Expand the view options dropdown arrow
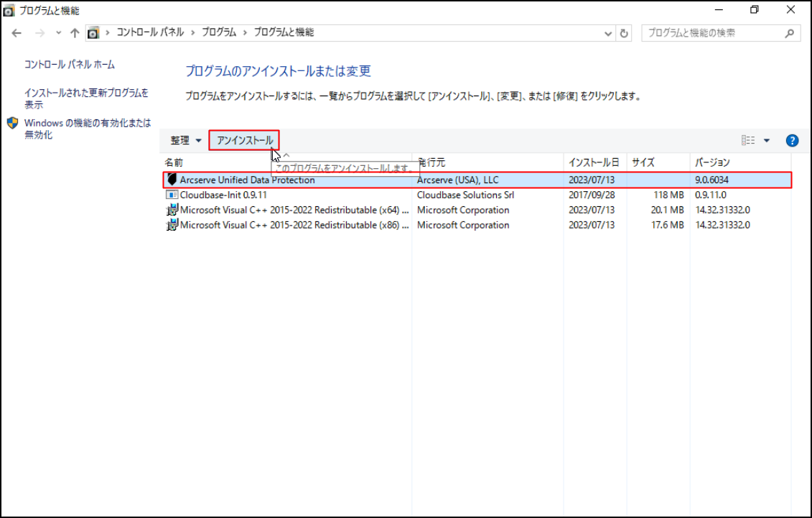 point(767,140)
